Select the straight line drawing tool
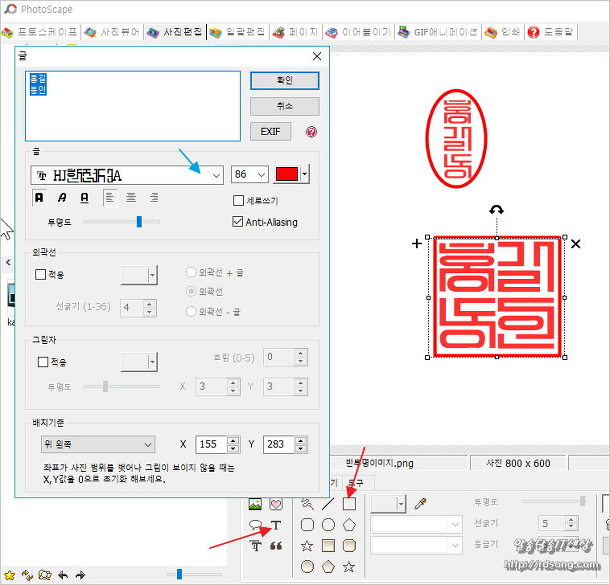610x585 pixels. point(328,504)
